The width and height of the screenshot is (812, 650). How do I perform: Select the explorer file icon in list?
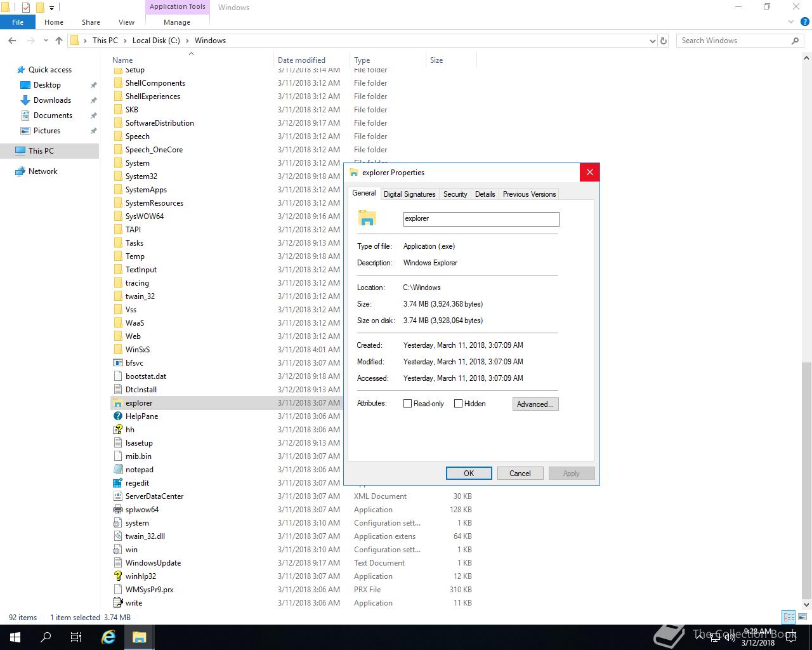coord(117,403)
